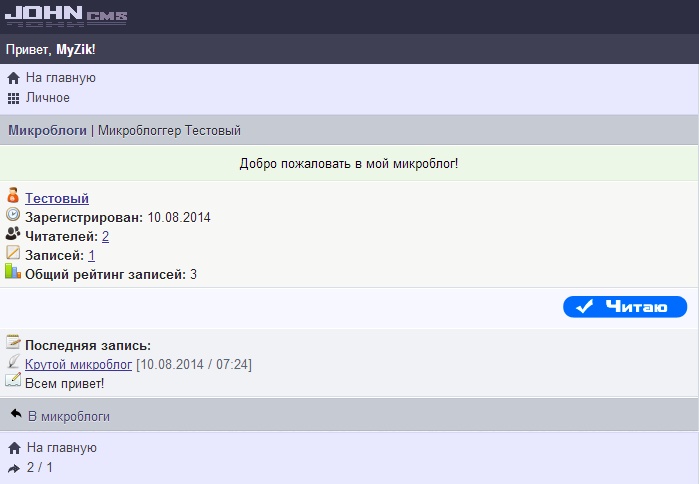Open the На главную link at top

(60, 78)
